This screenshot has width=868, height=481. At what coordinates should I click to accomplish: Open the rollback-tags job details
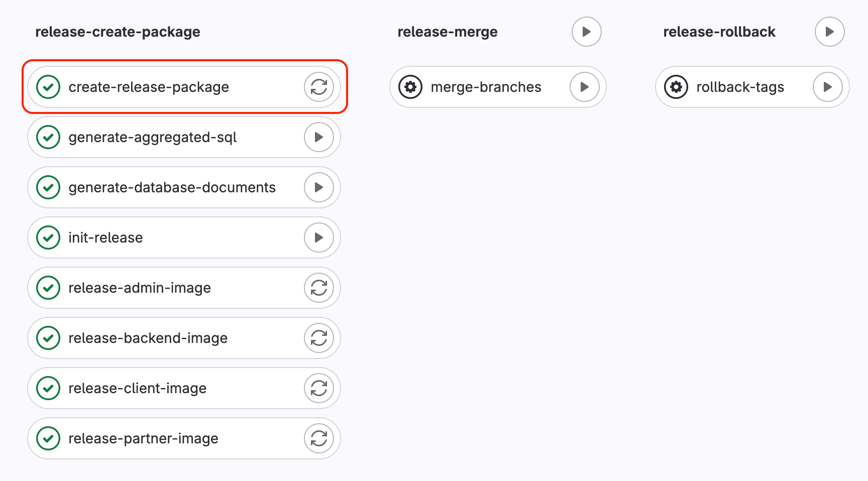coord(740,87)
